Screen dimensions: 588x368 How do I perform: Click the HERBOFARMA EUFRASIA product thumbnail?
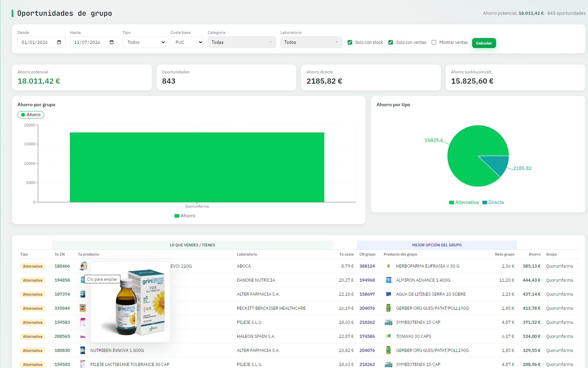point(388,266)
